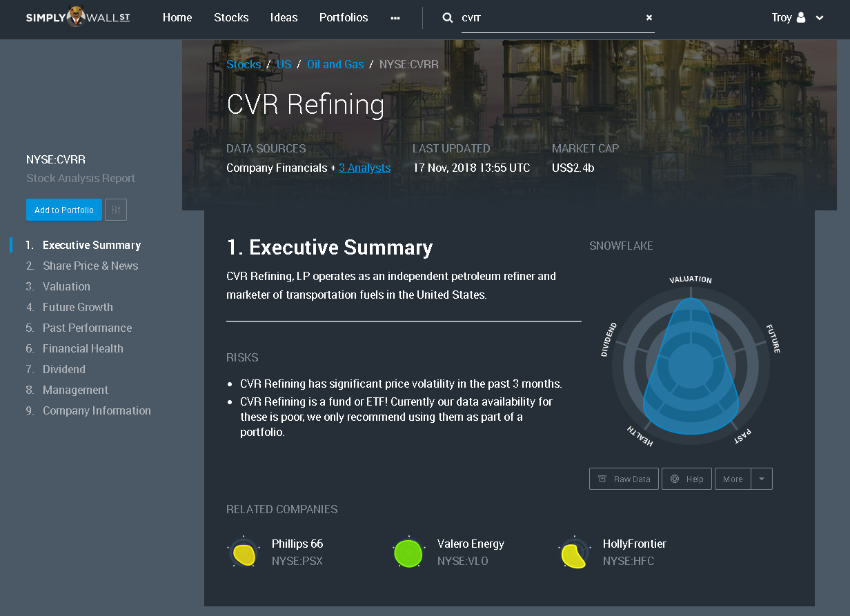
Task: Click the DIVIDEND label on snowflake
Action: (609, 339)
